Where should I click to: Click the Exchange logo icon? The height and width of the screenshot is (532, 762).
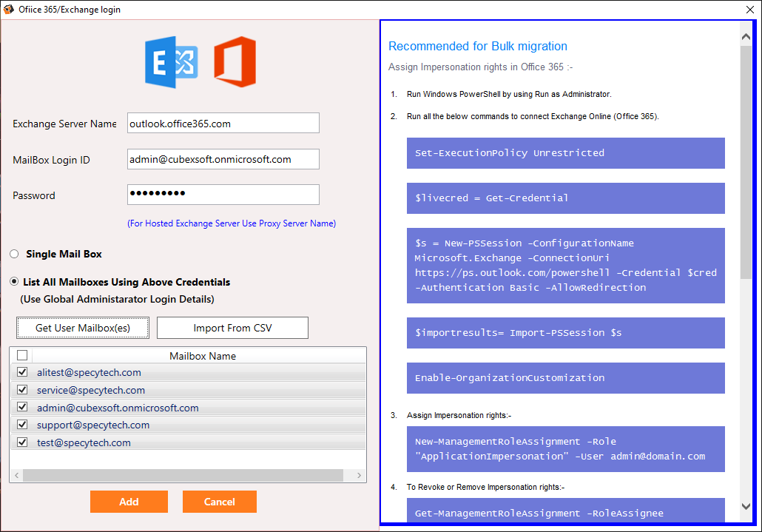(171, 62)
